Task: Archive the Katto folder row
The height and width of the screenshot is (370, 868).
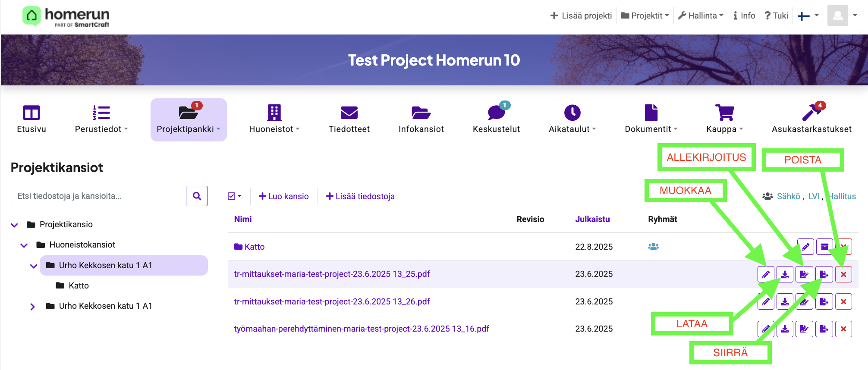Action: click(x=824, y=247)
